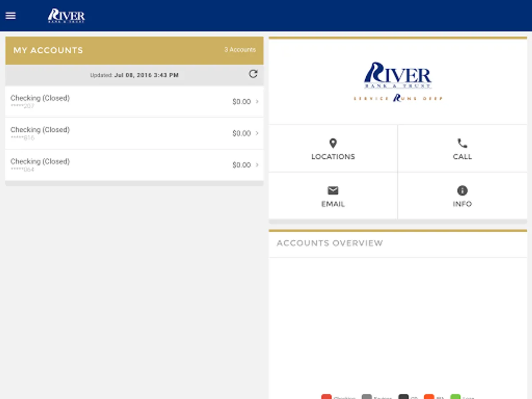
Task: Click the "Updated Jul 08, 2016 3:43 PM" timestamp
Action: tap(134, 75)
